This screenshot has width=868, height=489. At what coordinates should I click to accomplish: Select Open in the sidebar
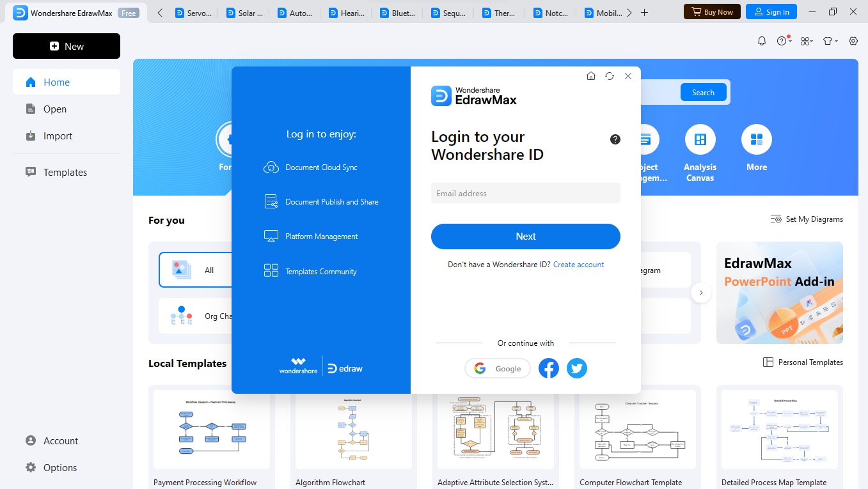click(67, 109)
